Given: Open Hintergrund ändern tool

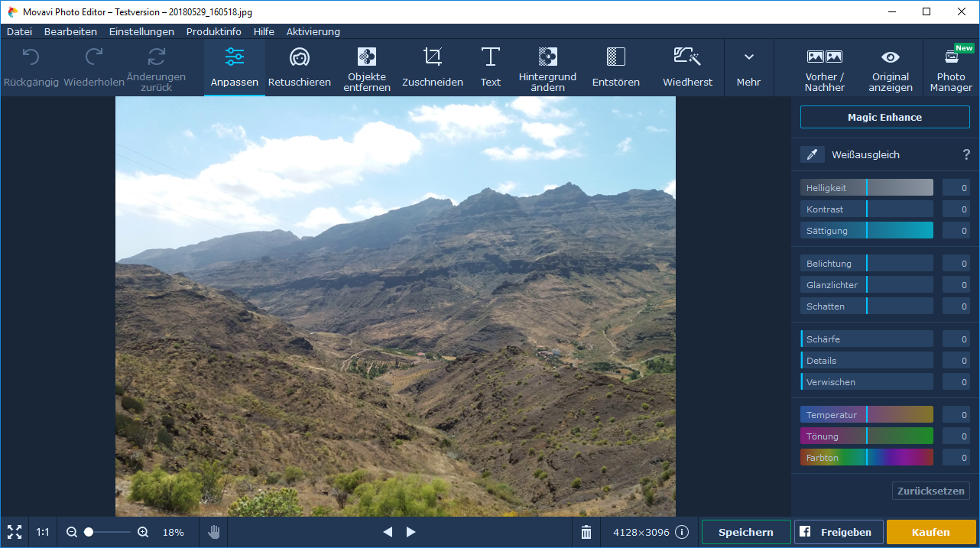Looking at the screenshot, I should tap(547, 67).
